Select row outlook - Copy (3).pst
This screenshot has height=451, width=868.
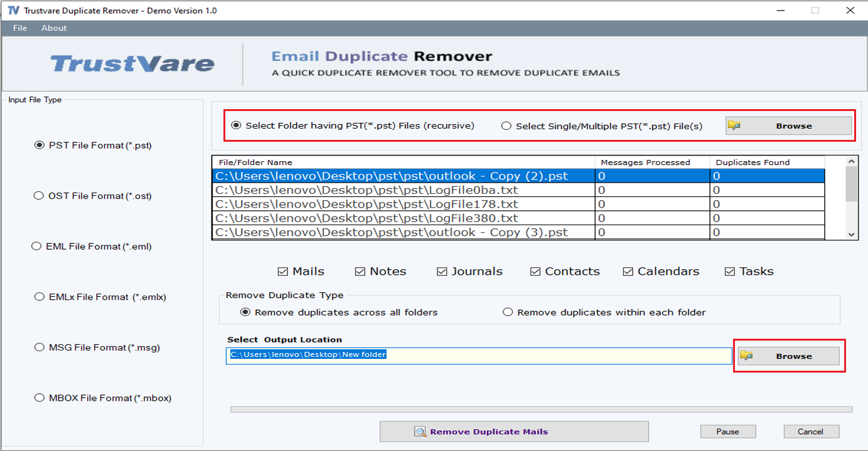[518, 232]
